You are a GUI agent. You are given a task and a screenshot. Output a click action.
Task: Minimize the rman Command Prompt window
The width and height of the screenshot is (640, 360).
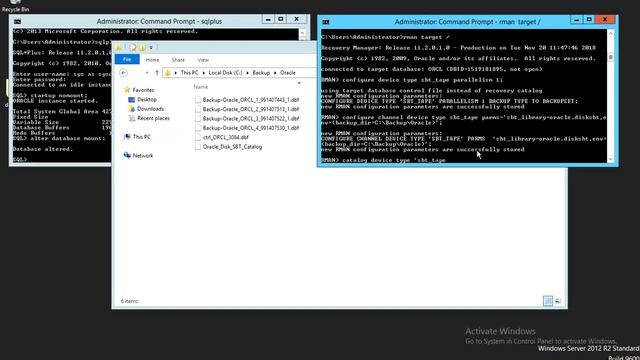pyautogui.click(x=576, y=20)
